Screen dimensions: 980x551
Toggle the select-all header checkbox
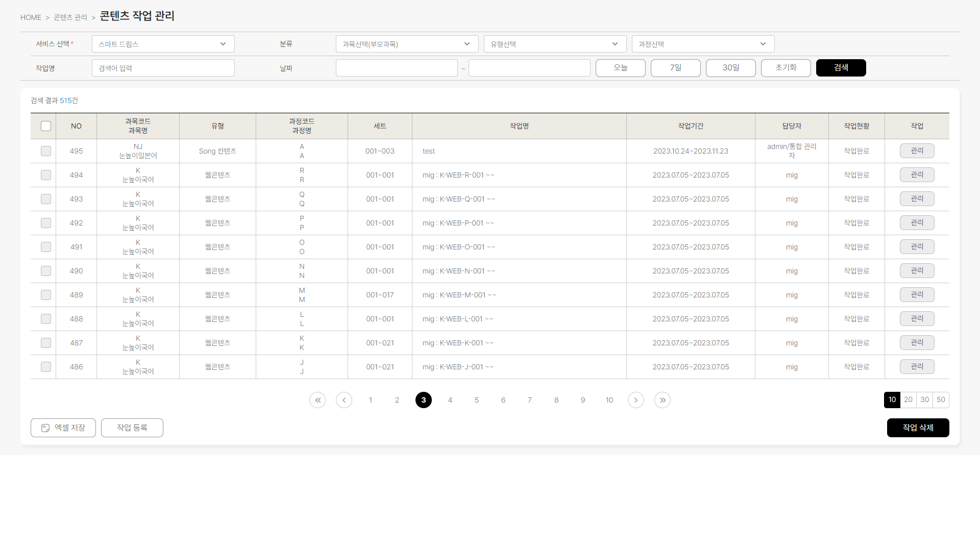(46, 126)
